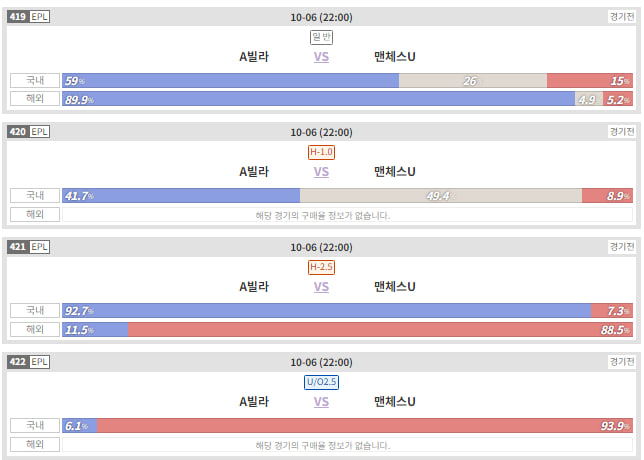Click the 421 match number badge

click(x=18, y=247)
